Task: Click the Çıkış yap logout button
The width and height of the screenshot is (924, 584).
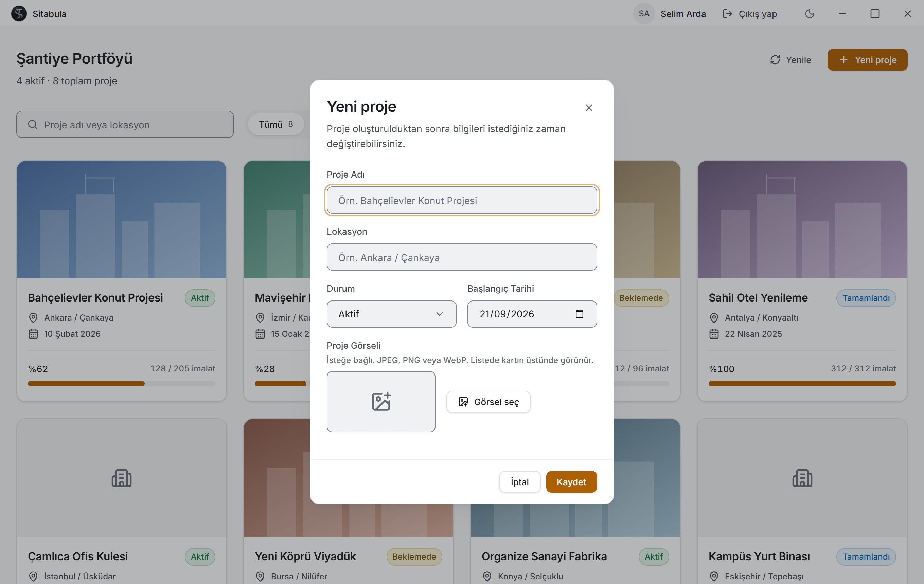Action: (750, 14)
